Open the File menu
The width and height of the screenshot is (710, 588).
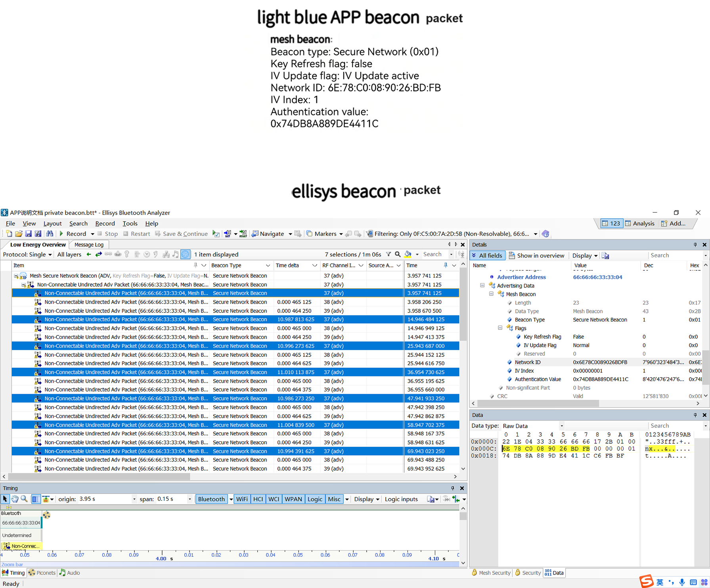[10, 224]
